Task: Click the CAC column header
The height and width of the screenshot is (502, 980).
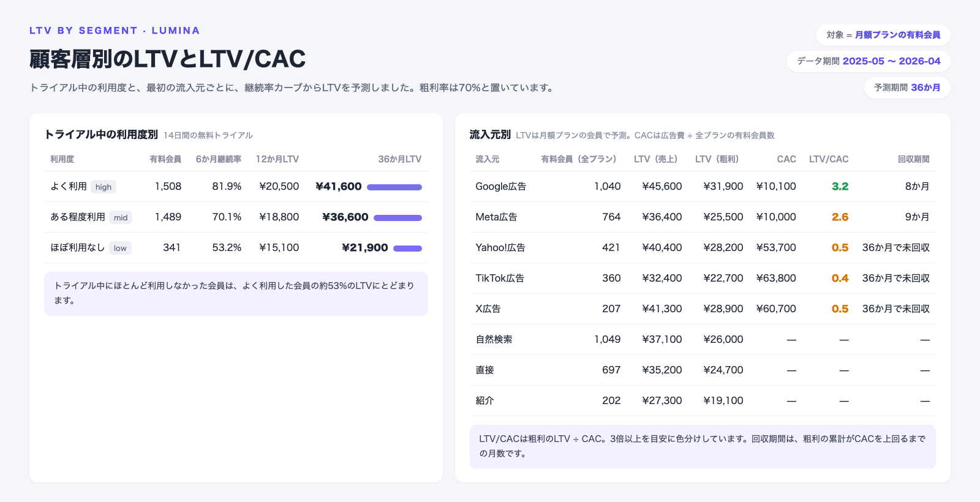Action: [x=786, y=159]
